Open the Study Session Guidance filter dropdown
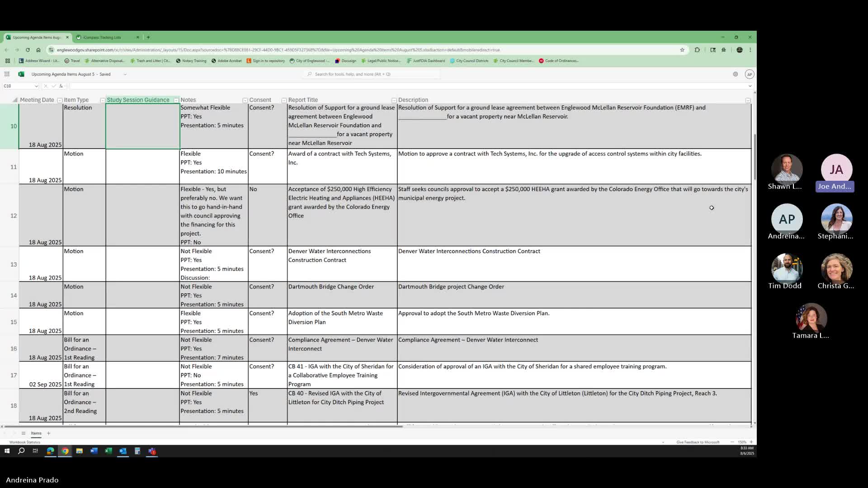This screenshot has height=488, width=868. [x=176, y=100]
